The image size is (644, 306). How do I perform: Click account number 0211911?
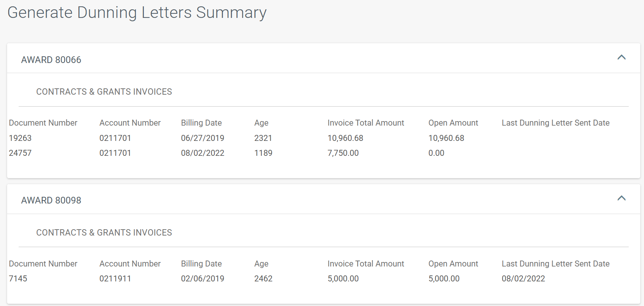tap(115, 279)
